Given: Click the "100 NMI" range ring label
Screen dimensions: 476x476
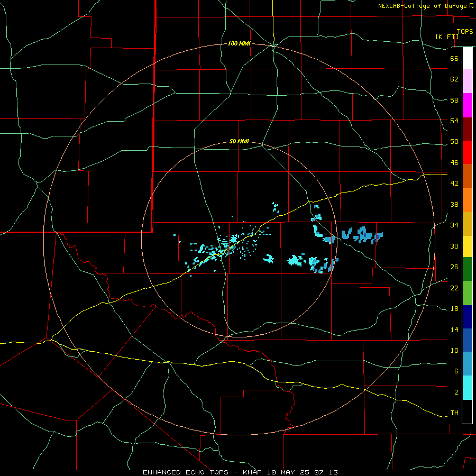Looking at the screenshot, I should click(239, 44).
